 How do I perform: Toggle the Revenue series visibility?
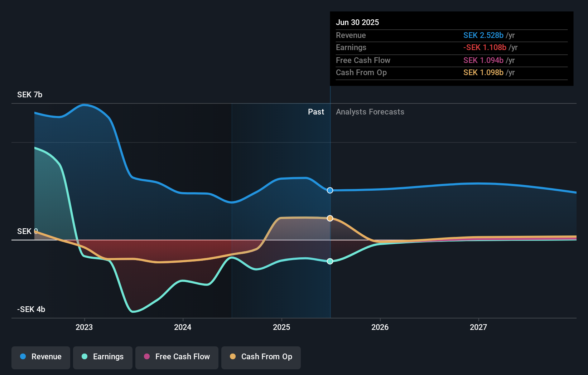40,357
